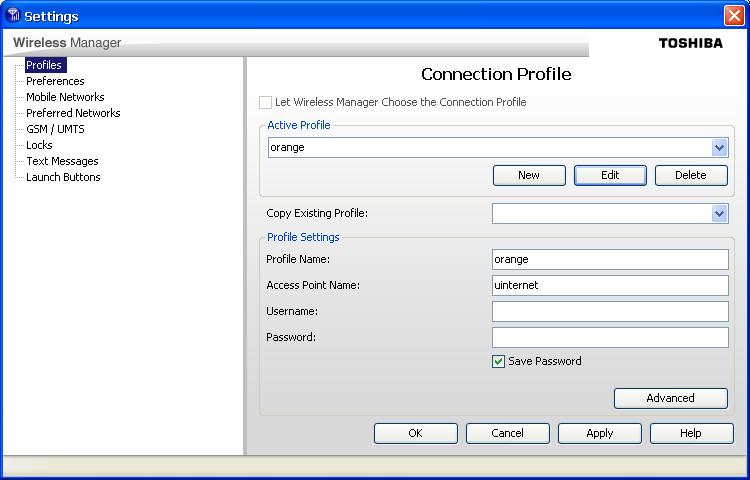750x480 pixels.
Task: Close the Settings window
Action: pyautogui.click(x=734, y=15)
